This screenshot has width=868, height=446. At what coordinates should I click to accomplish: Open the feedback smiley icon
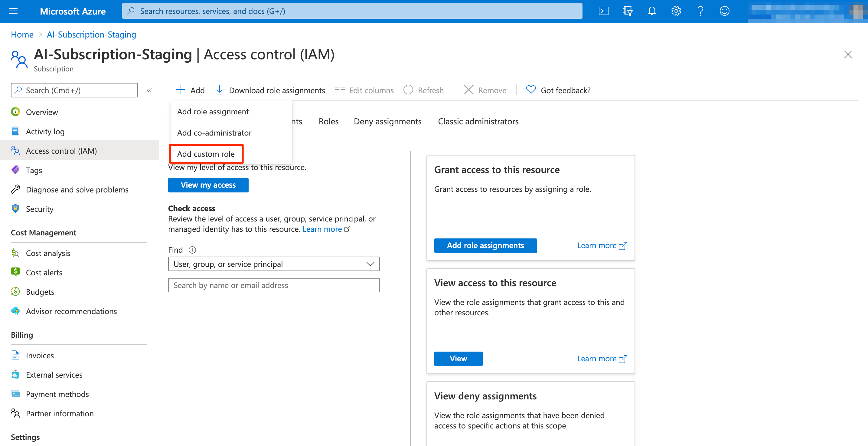[x=724, y=11]
